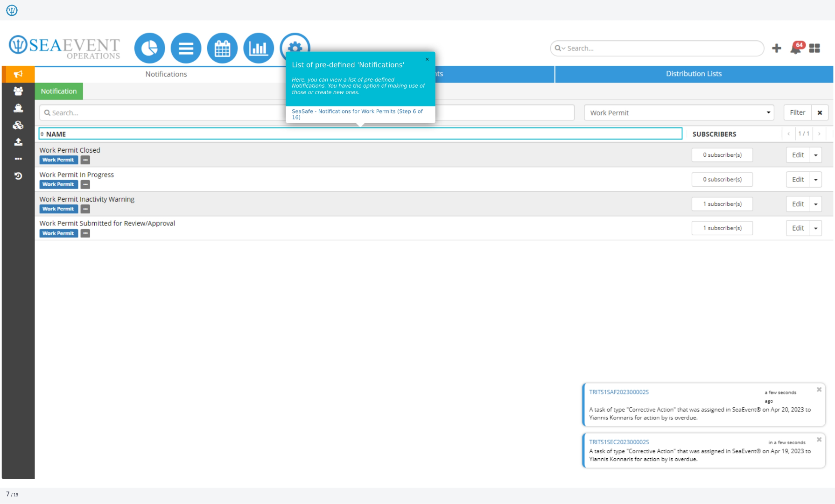Sort by the NAME column header
Viewport: 835px width, 504px height.
point(360,134)
